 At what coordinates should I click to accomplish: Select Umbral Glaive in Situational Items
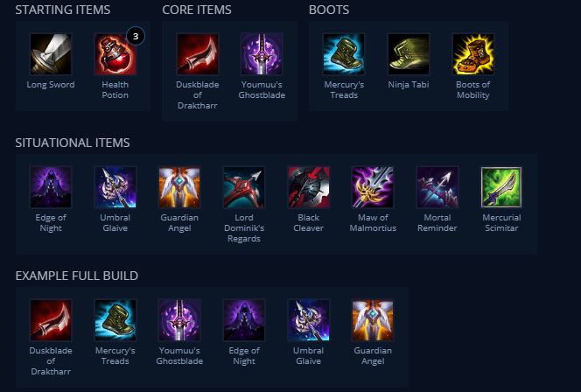point(115,187)
